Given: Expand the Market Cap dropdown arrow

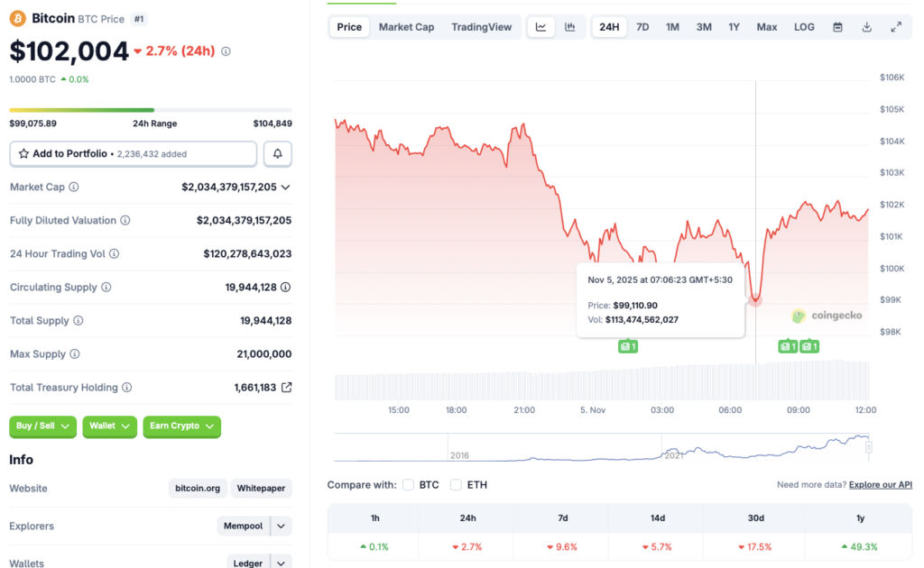Looking at the screenshot, I should [x=287, y=187].
